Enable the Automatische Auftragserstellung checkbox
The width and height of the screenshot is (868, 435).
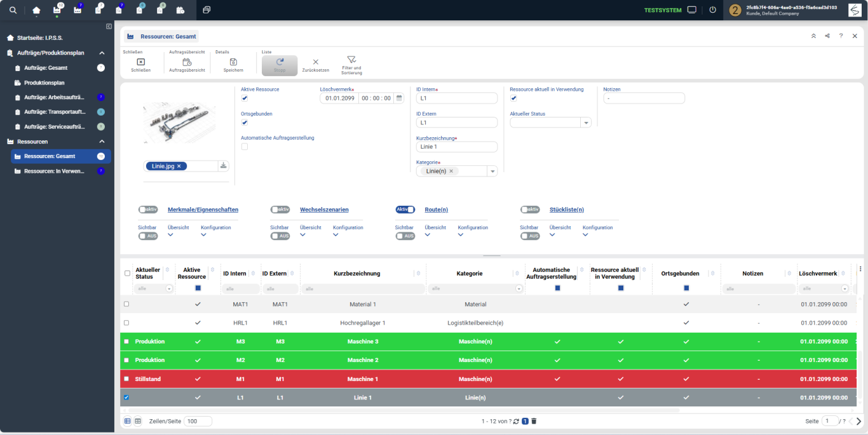coord(245,147)
